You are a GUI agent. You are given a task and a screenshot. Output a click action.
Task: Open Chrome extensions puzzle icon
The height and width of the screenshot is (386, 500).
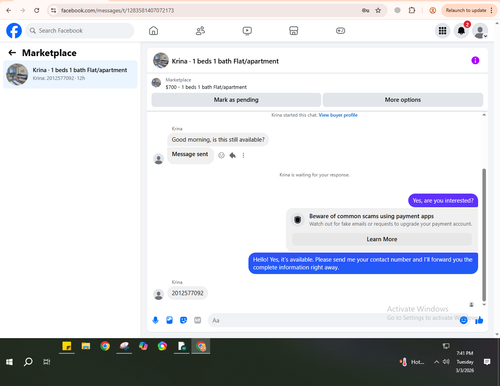click(x=412, y=10)
